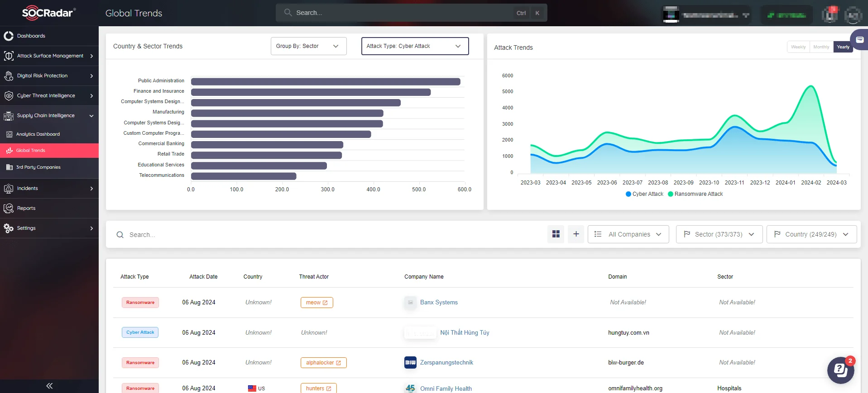The height and width of the screenshot is (393, 868).
Task: Click the Threat Actor column header
Action: 314,277
